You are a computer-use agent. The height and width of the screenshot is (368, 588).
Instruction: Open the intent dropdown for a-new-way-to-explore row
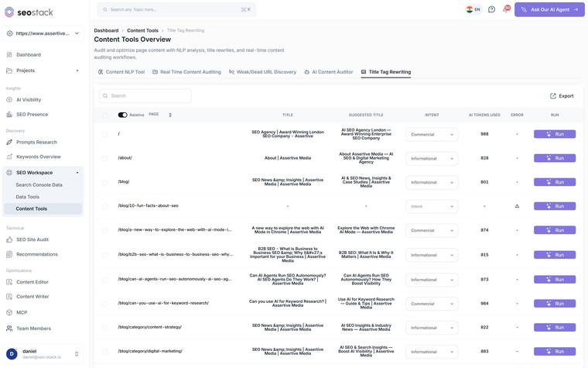click(x=432, y=231)
